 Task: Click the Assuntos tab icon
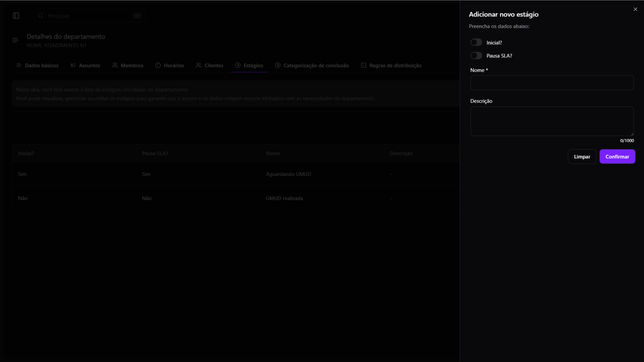(73, 65)
